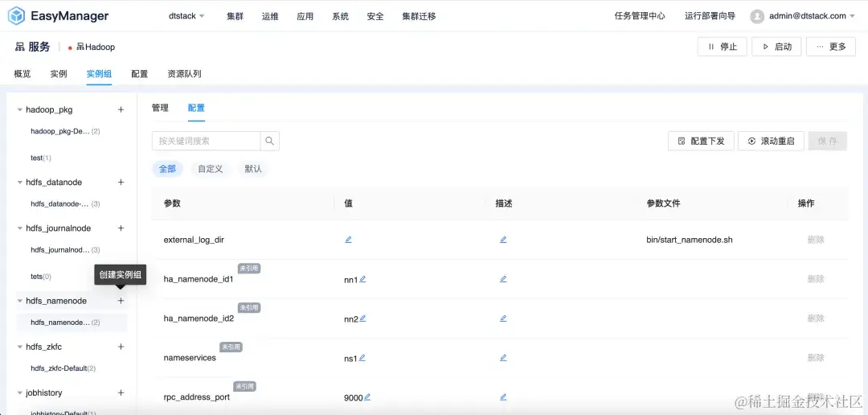Collapse the hadoop_pkg tree group
This screenshot has height=415, width=868.
pyautogui.click(x=20, y=109)
